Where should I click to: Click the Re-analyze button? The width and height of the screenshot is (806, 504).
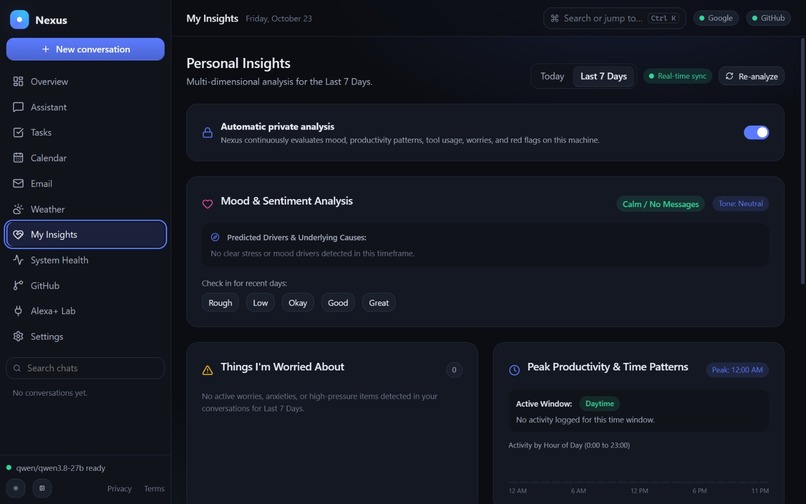pos(752,76)
